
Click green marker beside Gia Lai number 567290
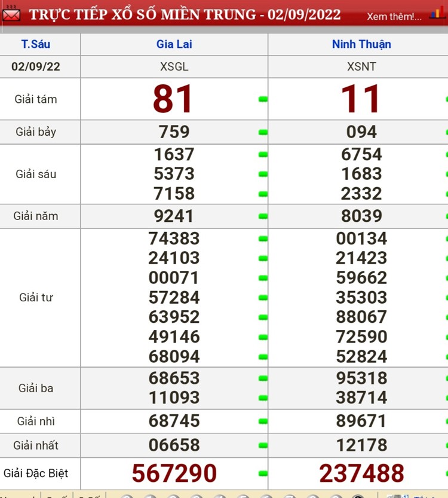click(263, 473)
